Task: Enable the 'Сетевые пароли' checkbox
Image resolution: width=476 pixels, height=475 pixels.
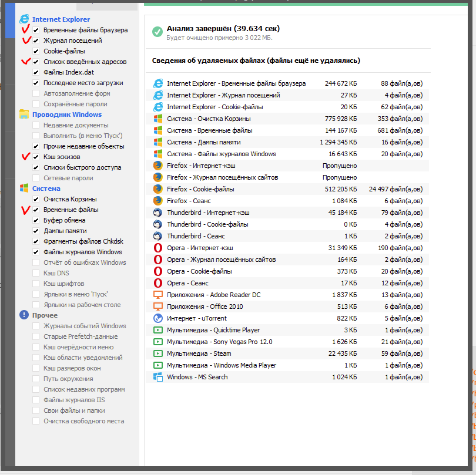Action: pyautogui.click(x=36, y=178)
